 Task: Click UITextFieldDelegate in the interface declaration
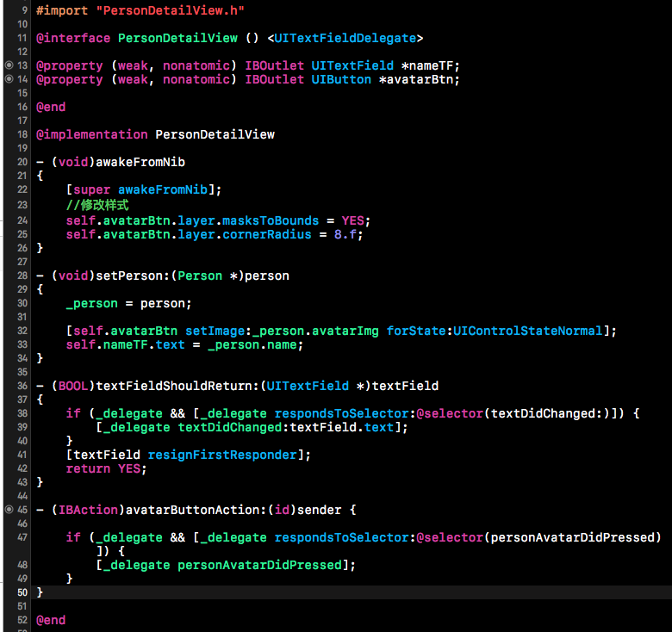pos(345,38)
